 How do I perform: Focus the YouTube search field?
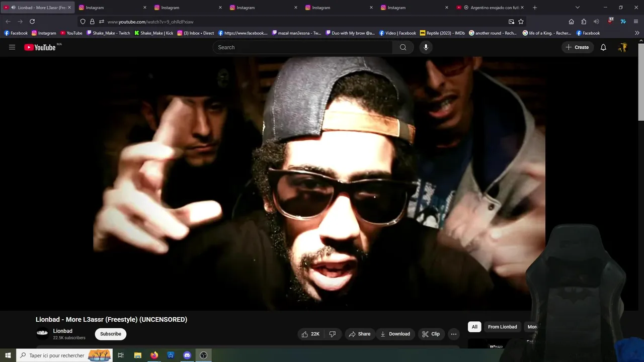[303, 47]
